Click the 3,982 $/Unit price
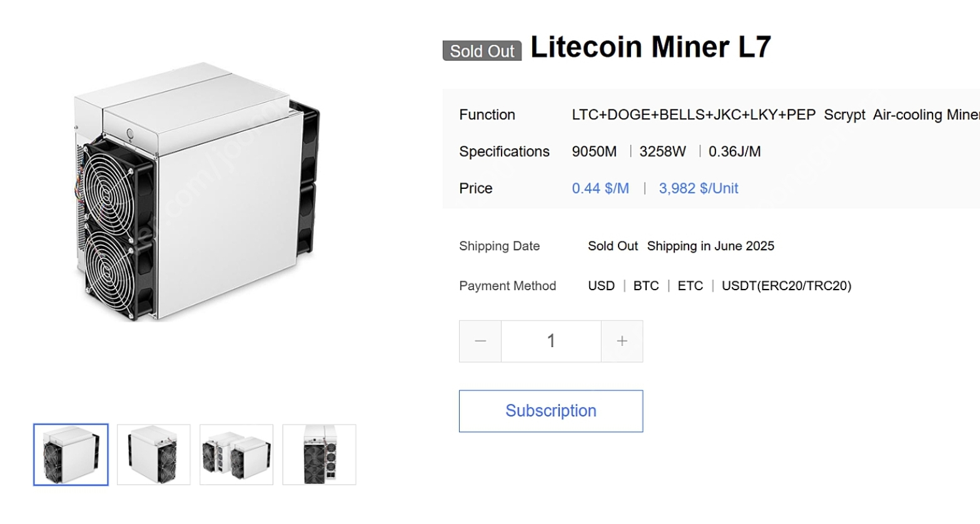Viewport: 980px width, 524px height. (698, 188)
